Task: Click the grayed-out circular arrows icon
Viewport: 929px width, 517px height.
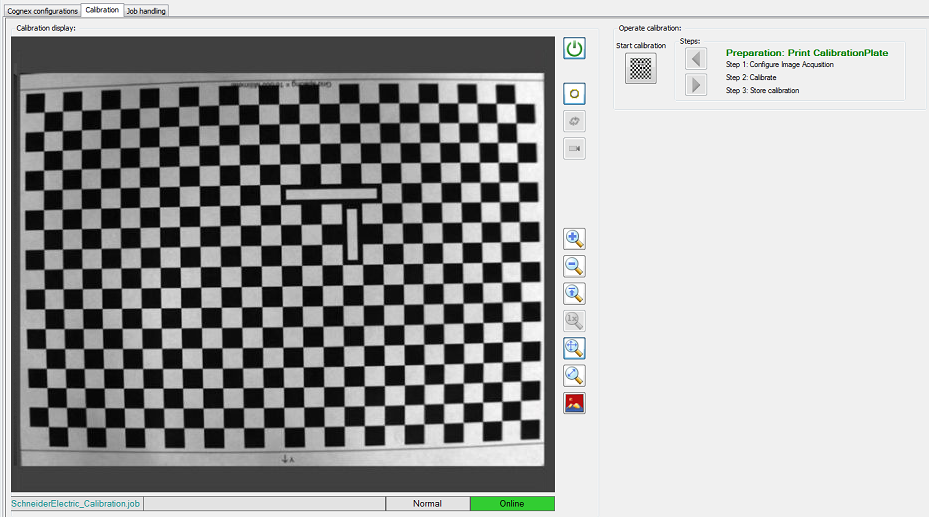Action: pyautogui.click(x=574, y=121)
